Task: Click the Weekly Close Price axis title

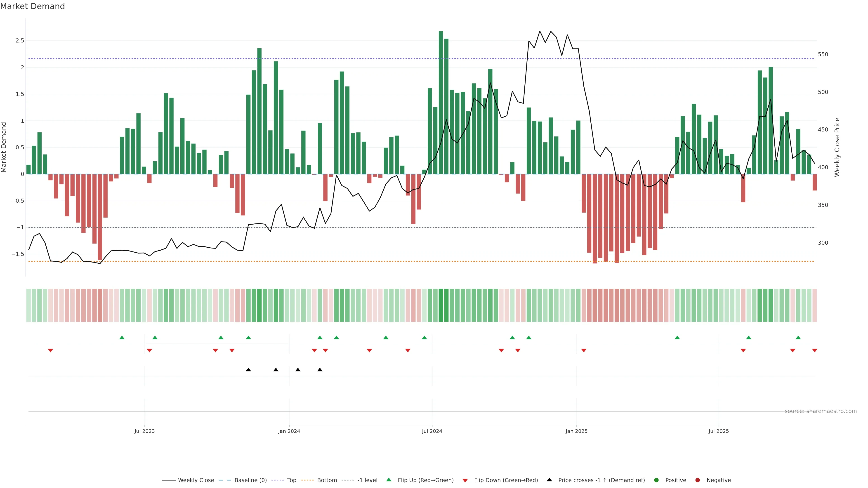Action: (x=837, y=147)
